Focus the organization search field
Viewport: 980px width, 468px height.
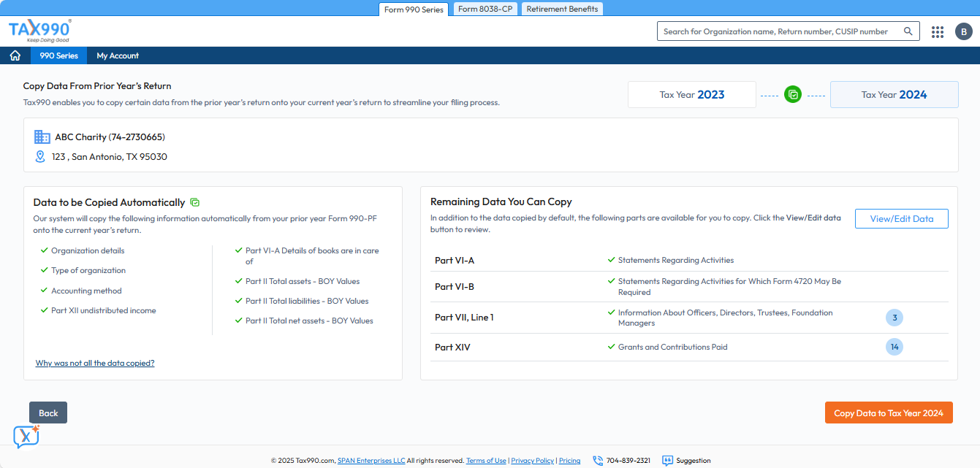[x=788, y=31]
